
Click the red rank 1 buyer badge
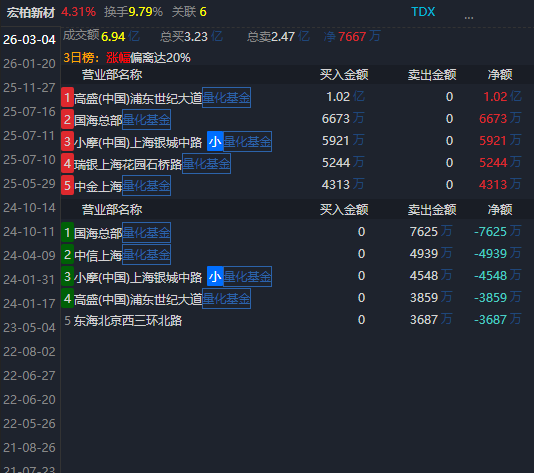(x=67, y=97)
